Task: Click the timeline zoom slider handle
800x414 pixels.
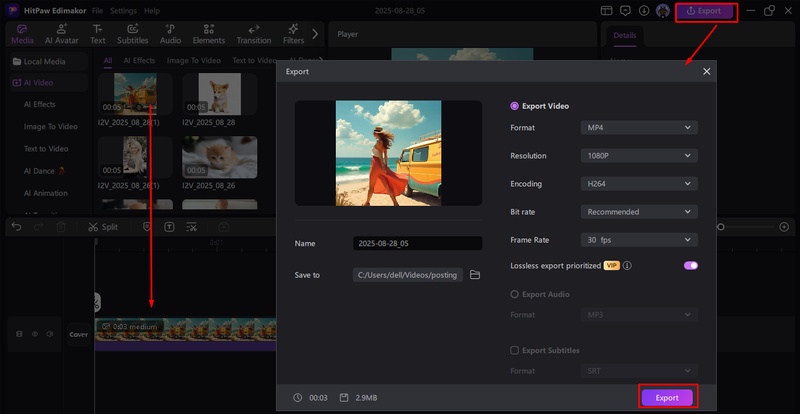Action: [720, 227]
